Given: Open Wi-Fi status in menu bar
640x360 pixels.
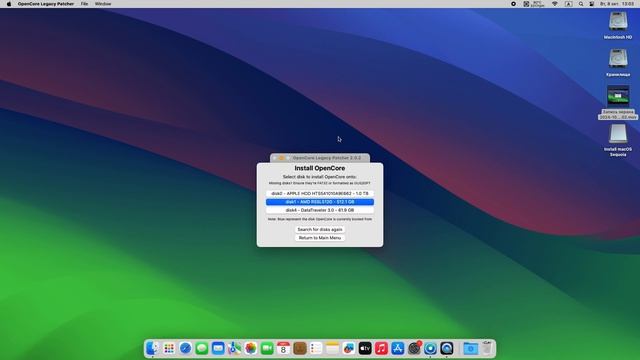Looking at the screenshot, I should coord(554,4).
